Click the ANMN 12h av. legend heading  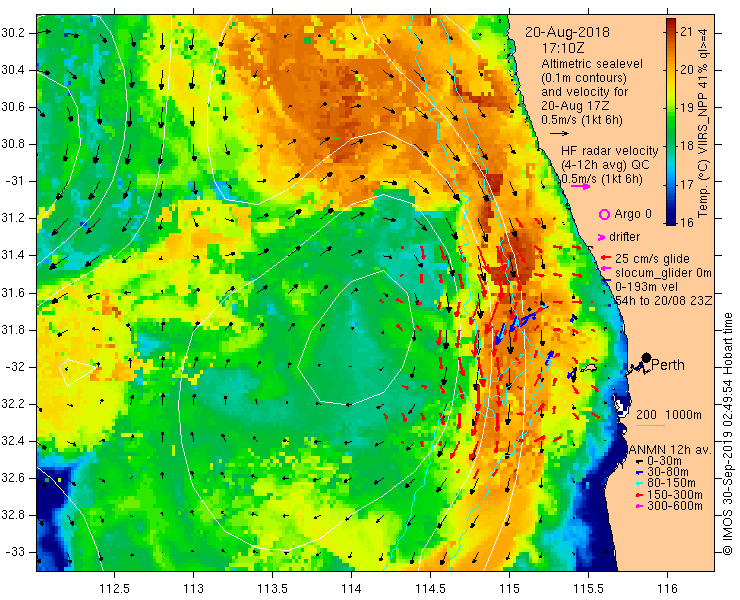(670, 450)
